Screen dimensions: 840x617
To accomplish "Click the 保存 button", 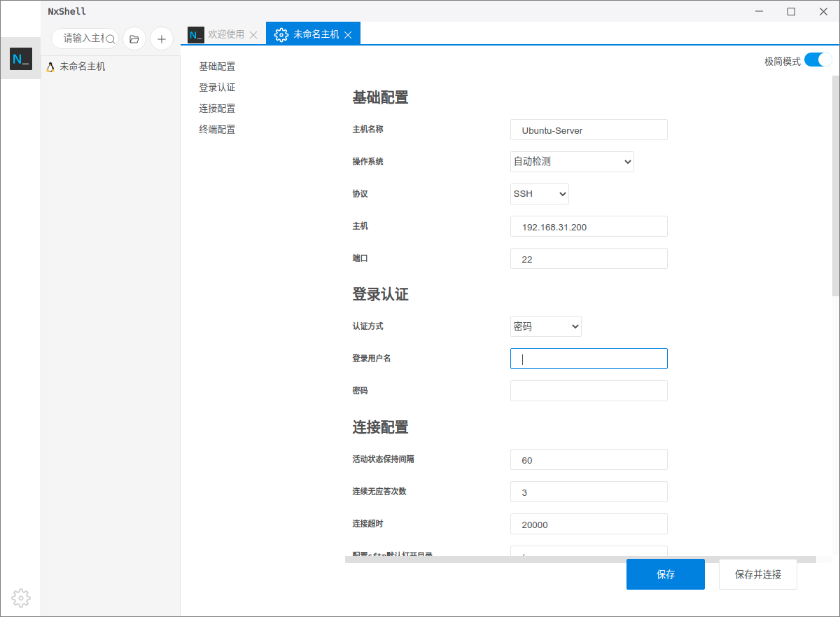I will (665, 574).
